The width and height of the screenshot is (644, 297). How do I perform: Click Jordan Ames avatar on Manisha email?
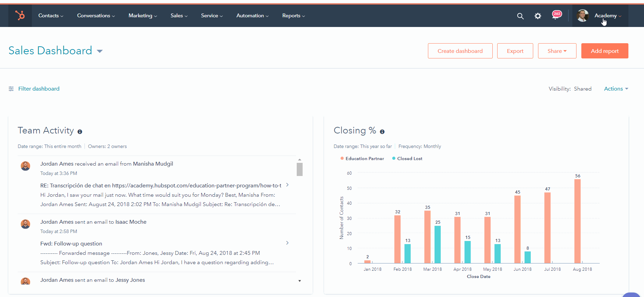tap(25, 166)
